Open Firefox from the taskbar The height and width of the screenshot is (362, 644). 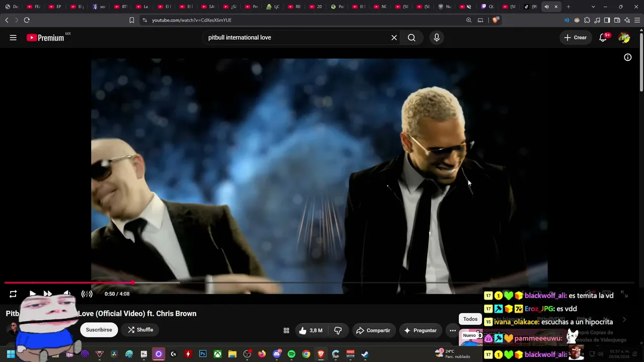tap(262, 354)
